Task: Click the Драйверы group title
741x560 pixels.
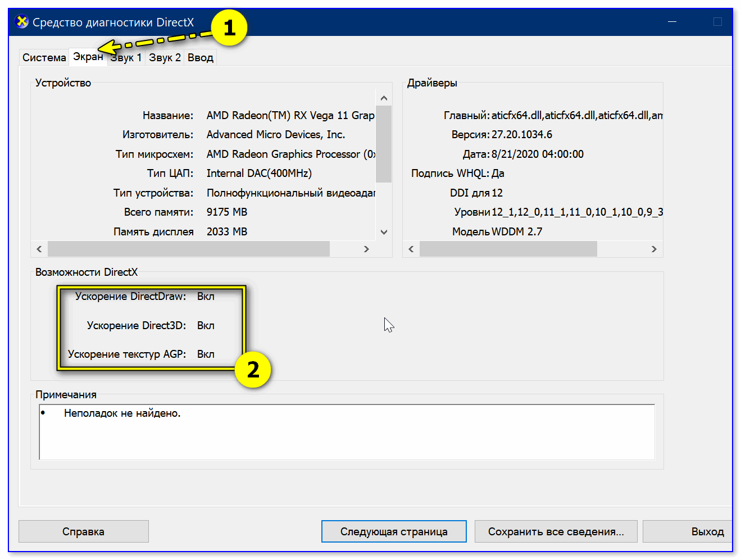Action: (432, 83)
